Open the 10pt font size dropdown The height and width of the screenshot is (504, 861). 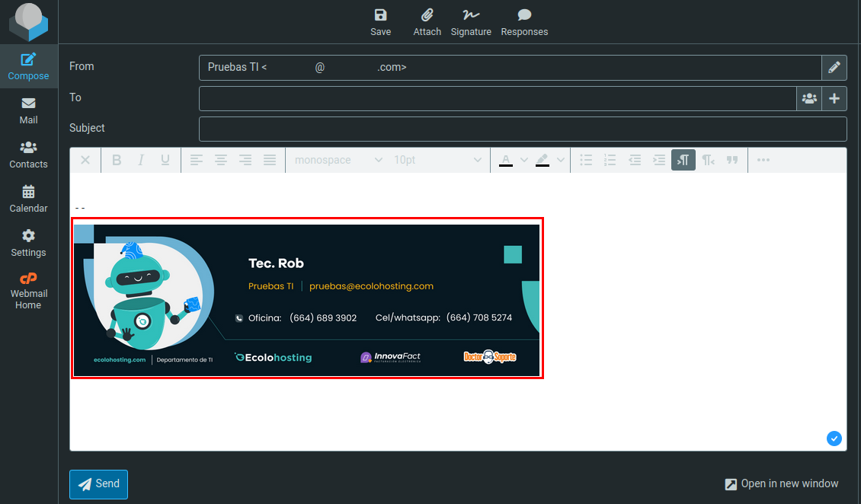[x=437, y=160]
